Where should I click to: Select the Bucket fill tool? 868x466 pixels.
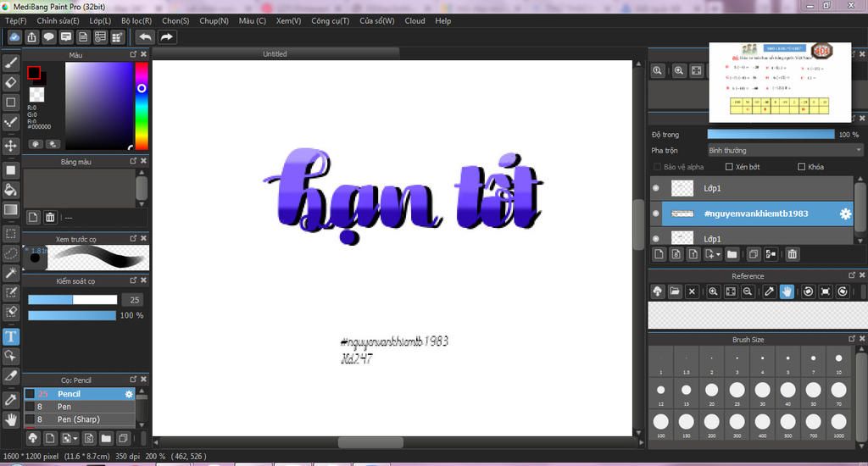tap(10, 190)
